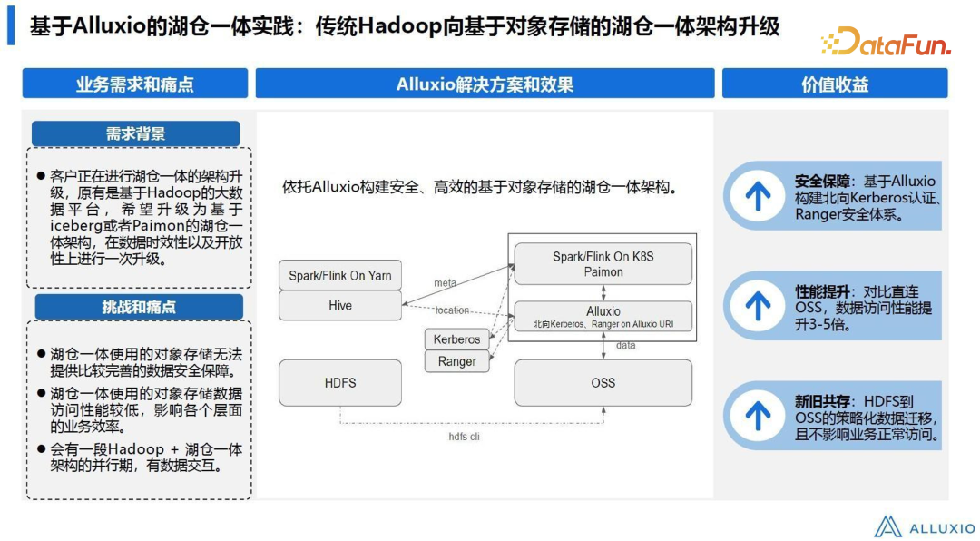Click the Spark/Flink On K8S Paimon box
This screenshot has width=980, height=541.
point(603,264)
